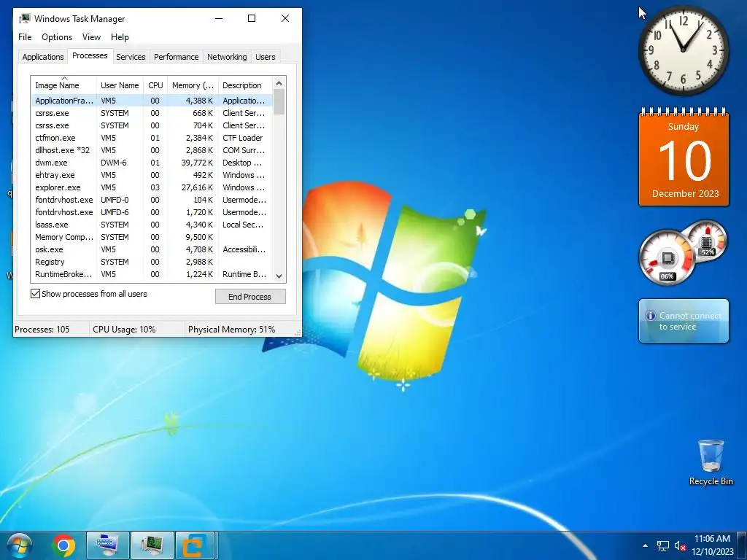
Task: Select the Registry process
Action: pos(152,262)
